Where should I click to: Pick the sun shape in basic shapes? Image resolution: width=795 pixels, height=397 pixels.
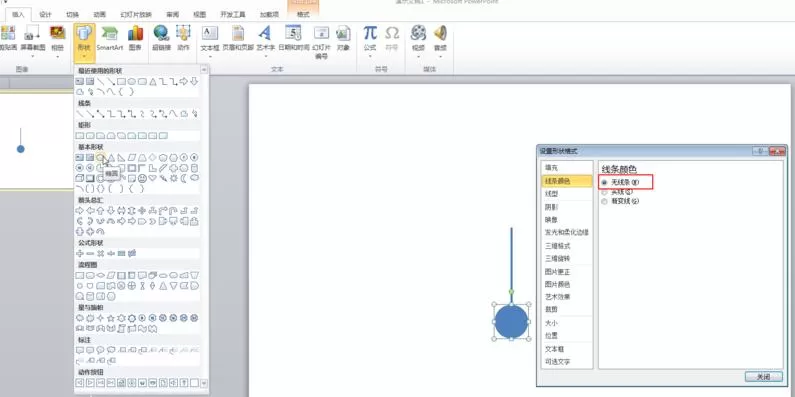(x=173, y=178)
